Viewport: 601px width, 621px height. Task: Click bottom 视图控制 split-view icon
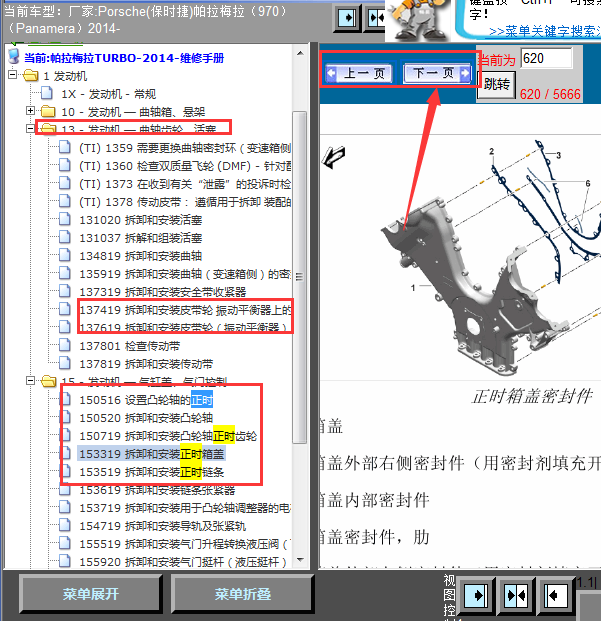516,596
